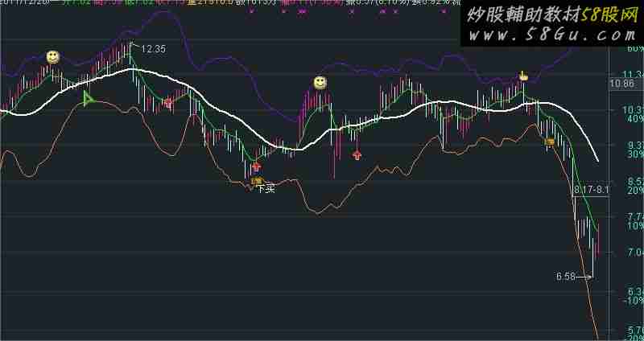
Task: Click the smiley face icon mid-chart
Action: (320, 83)
